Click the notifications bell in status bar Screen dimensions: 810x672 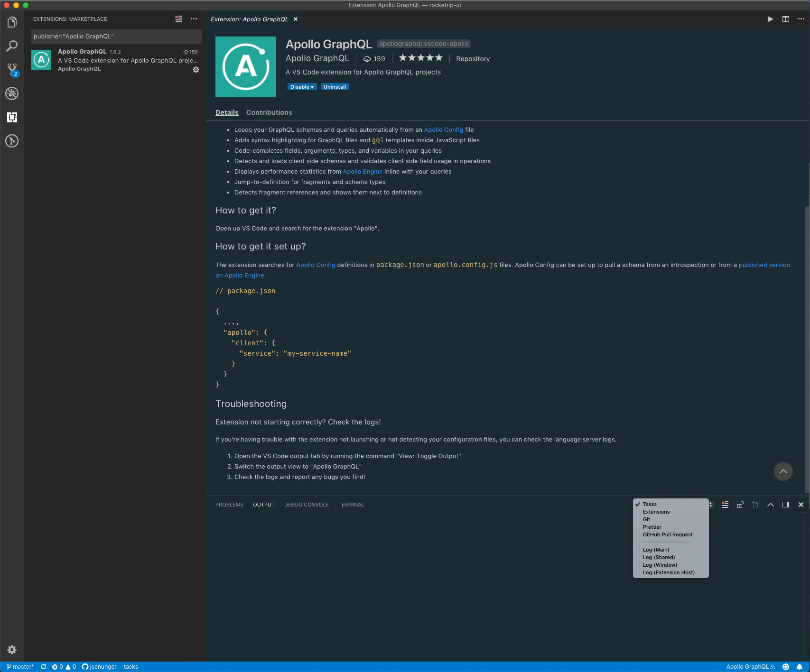point(799,666)
